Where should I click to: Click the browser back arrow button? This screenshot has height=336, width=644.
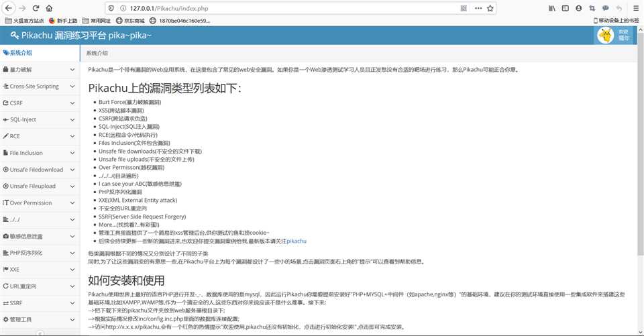point(9,8)
